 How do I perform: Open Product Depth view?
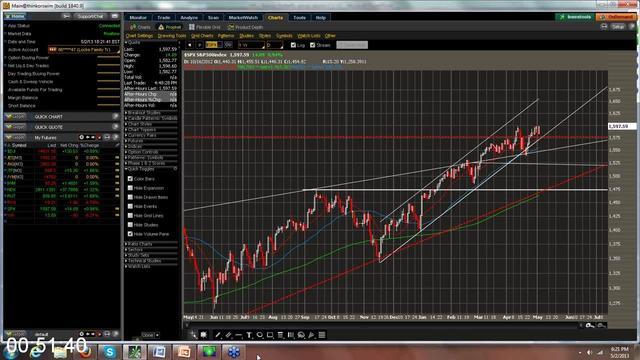click(x=245, y=27)
